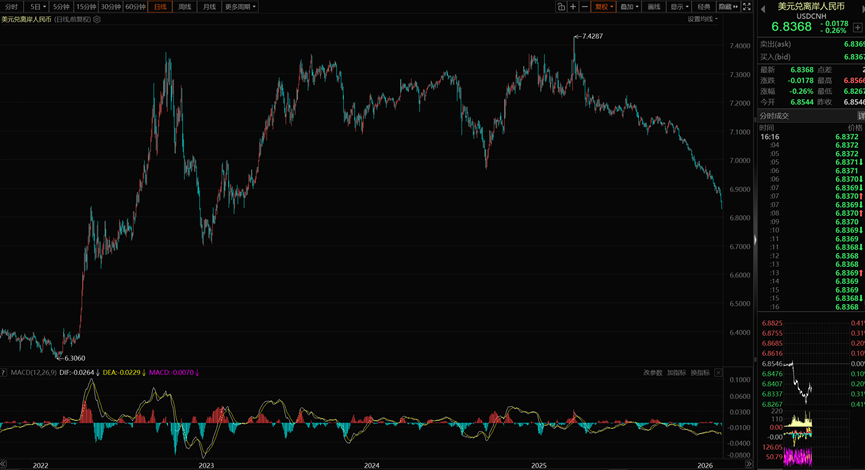This screenshot has height=470, width=865.
Task: Expand the 更多周期 period dropdown
Action: pos(240,6)
